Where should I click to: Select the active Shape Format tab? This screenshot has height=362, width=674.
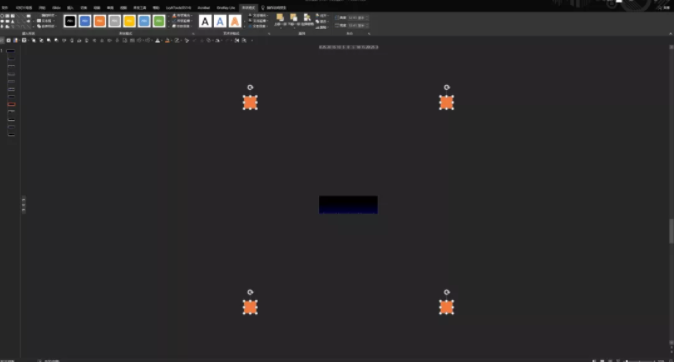point(248,8)
